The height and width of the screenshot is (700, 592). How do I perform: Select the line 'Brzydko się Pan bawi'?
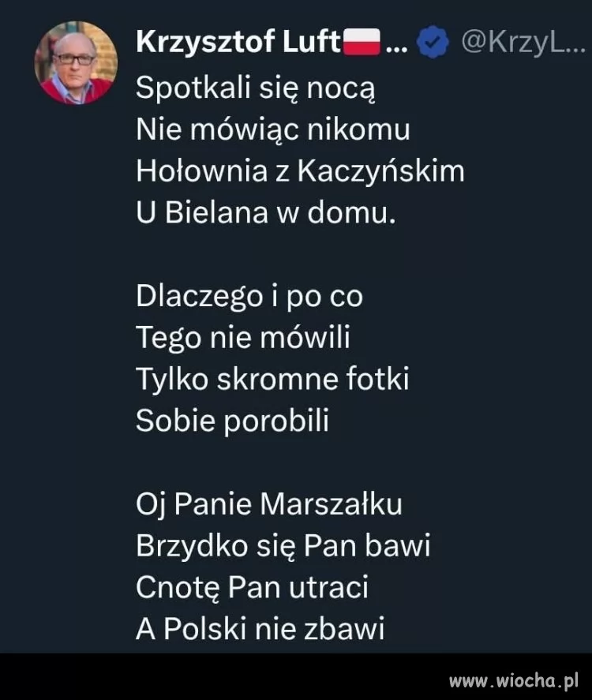(x=283, y=545)
